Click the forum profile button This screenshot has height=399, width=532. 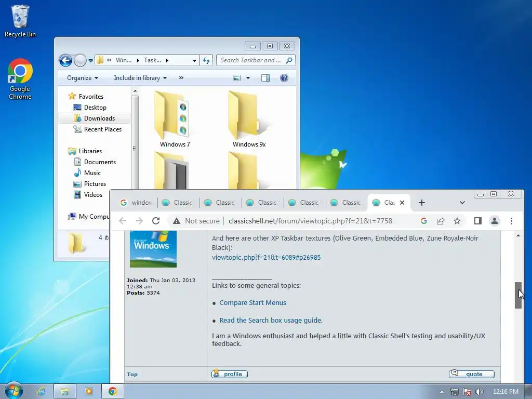tap(230, 374)
